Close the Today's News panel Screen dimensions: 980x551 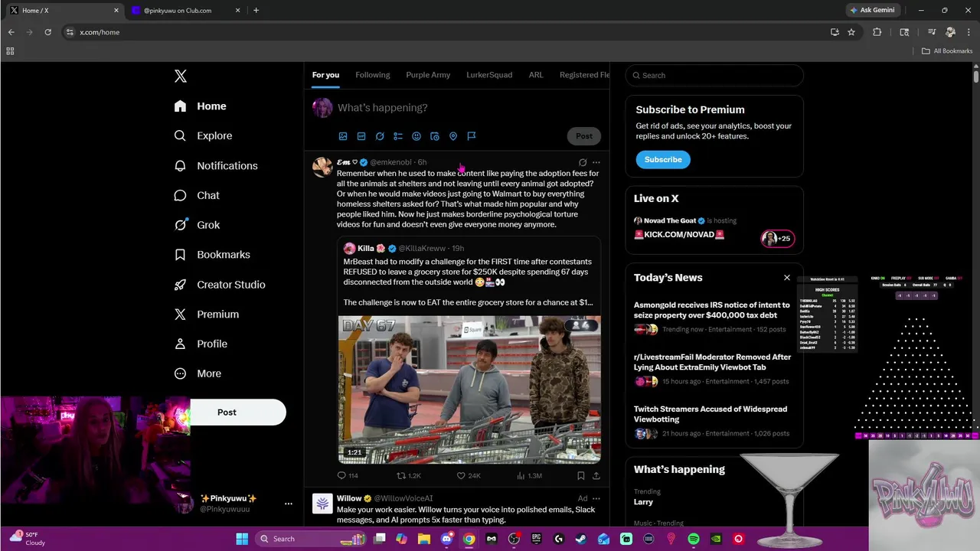click(x=786, y=278)
